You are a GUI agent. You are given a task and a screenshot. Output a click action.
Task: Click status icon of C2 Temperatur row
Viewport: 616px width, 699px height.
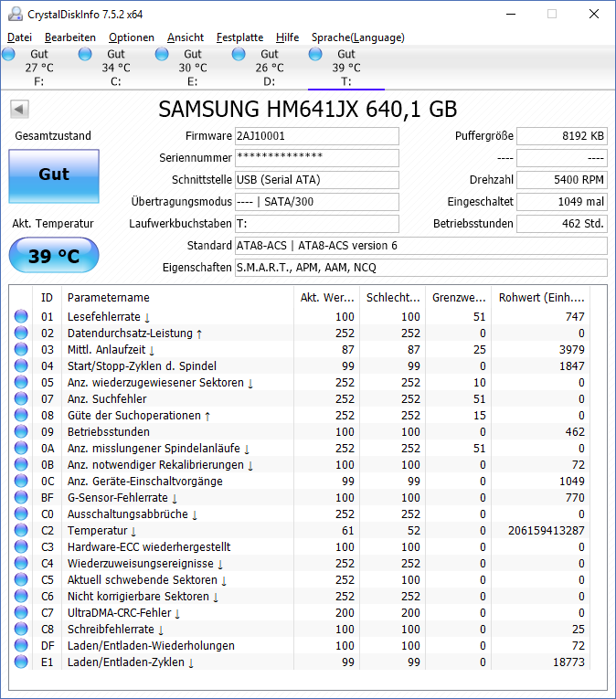(x=21, y=530)
